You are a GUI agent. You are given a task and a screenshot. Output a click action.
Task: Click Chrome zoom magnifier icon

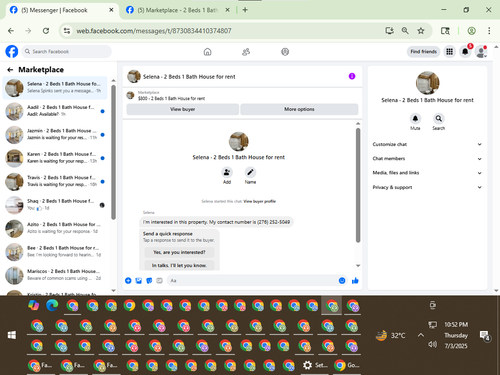(x=405, y=31)
